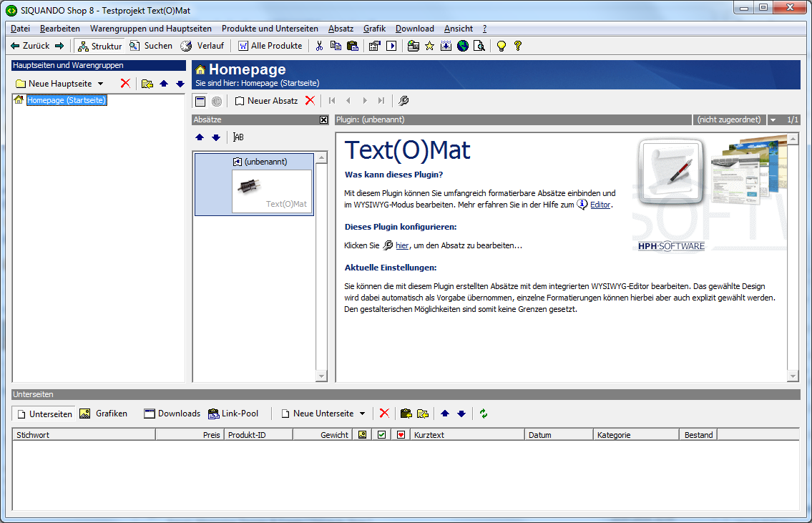This screenshot has height=523, width=812.
Task: Move main page down with blue arrow
Action: (x=180, y=84)
